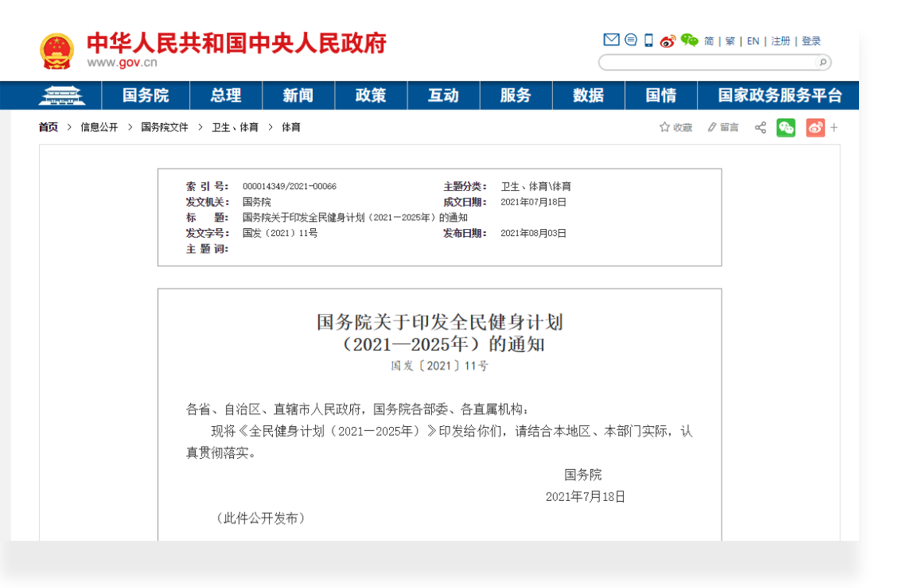Click the chat bubble icon in header

click(630, 40)
